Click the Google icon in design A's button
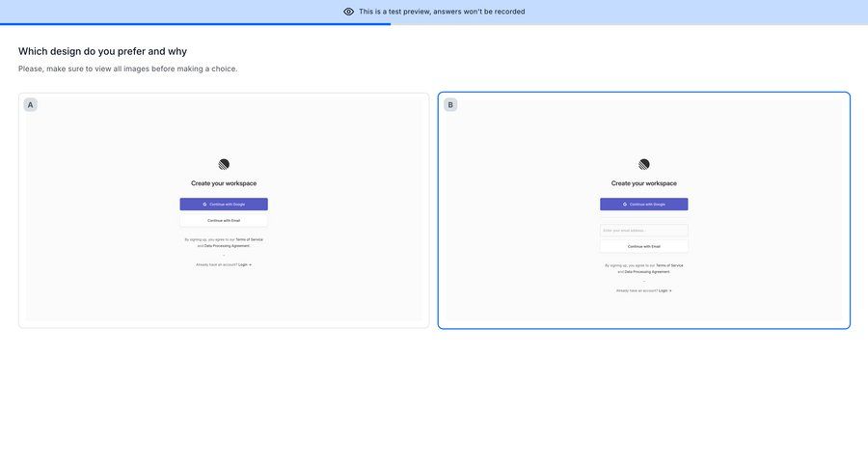Image resolution: width=868 pixels, height=467 pixels. [204, 205]
